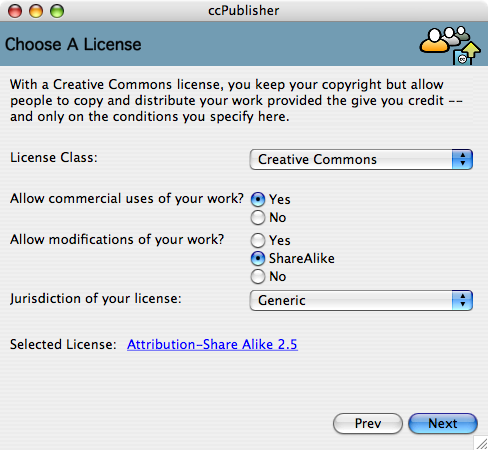Go back with the Prev button
488x450 pixels.
coord(368,423)
